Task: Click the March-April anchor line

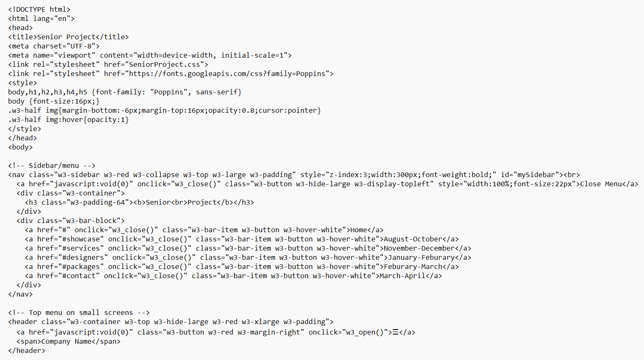Action: point(233,276)
